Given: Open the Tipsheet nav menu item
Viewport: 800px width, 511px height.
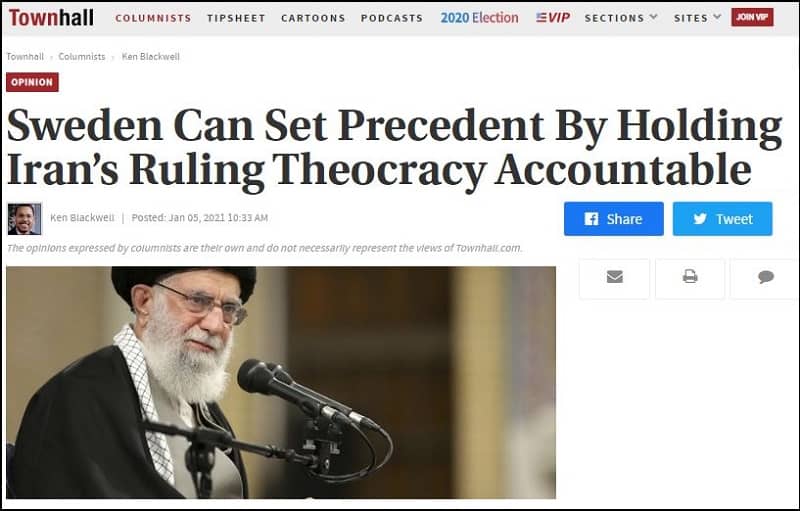Looking at the screenshot, I should tap(236, 18).
